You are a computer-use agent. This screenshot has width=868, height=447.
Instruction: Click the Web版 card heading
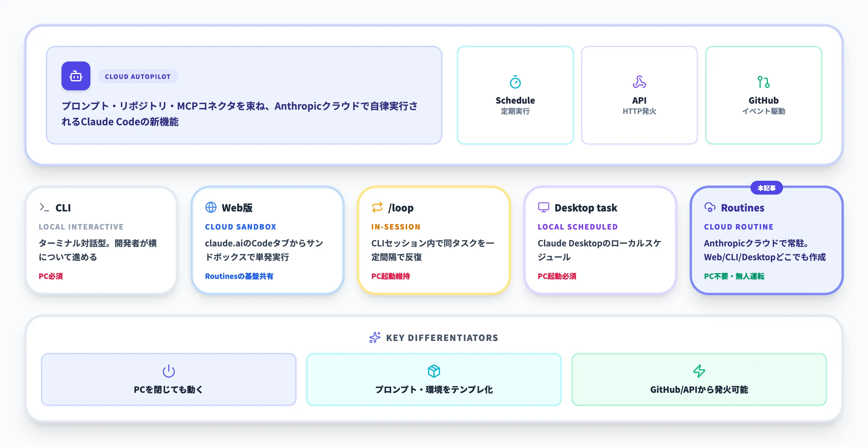[237, 208]
